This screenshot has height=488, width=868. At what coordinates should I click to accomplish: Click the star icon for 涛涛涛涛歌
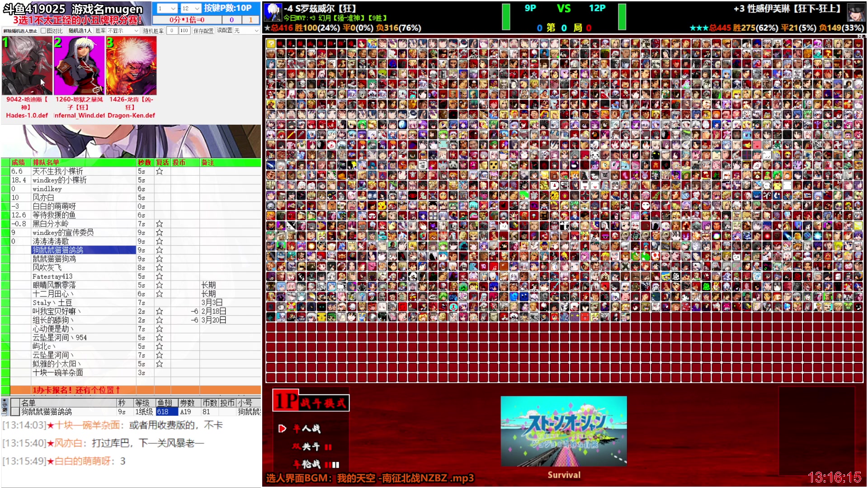point(159,241)
